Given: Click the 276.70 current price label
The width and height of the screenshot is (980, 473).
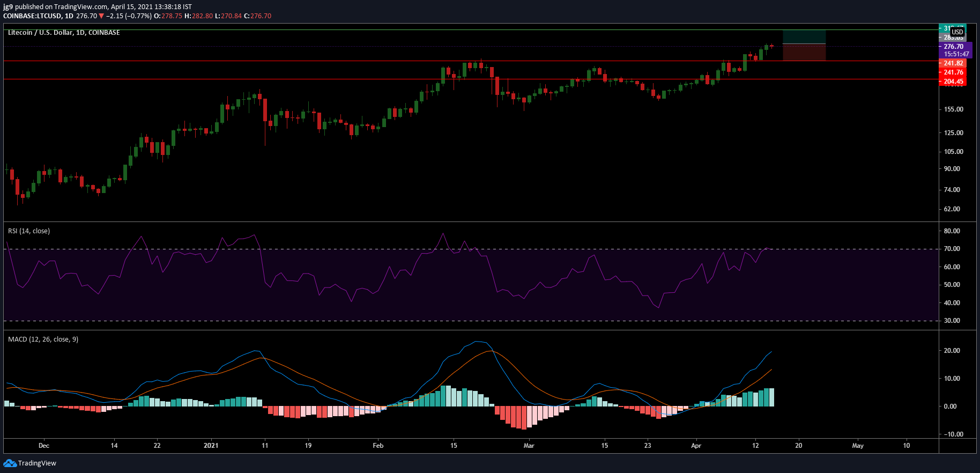Looking at the screenshot, I should (x=953, y=47).
